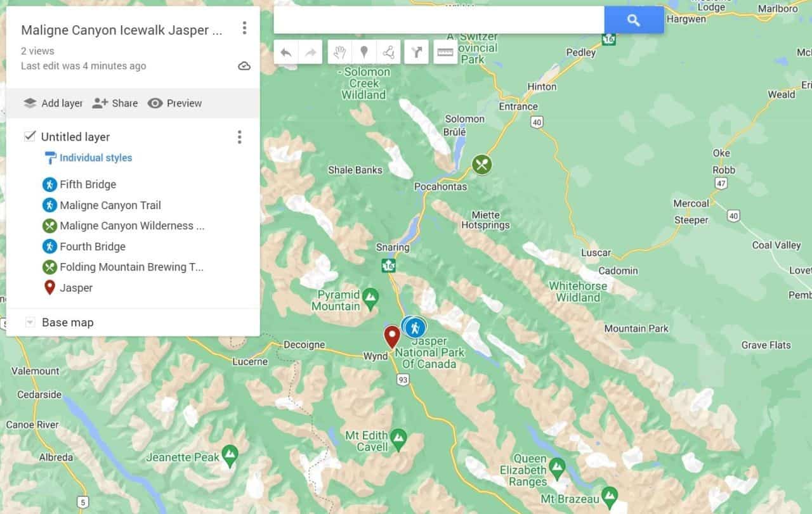
Task: Click the Lucerne map label
Action: (250, 361)
